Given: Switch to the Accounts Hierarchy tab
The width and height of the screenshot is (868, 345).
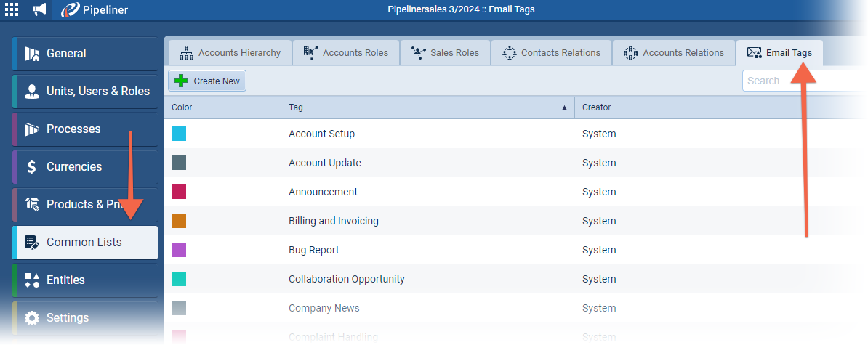Looking at the screenshot, I should pos(230,53).
